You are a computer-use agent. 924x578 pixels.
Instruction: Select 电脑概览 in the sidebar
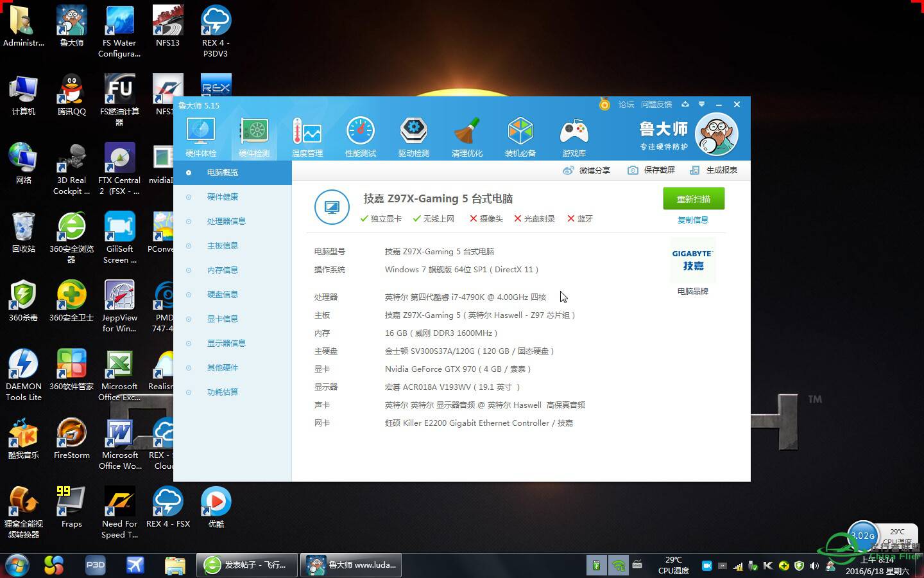(232, 172)
